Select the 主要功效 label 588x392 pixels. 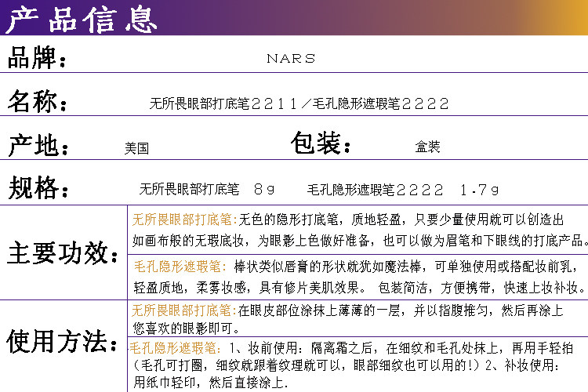[x=62, y=252]
